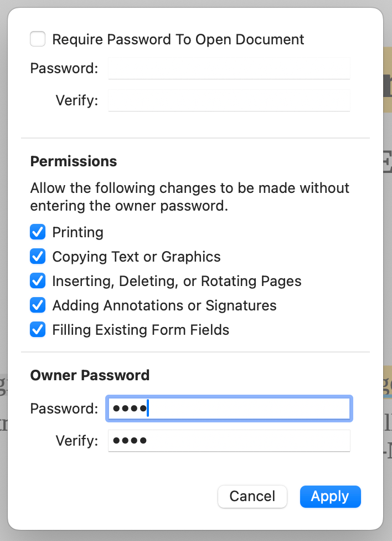Screen dimensions: 392x541
Task: Click the owner Verify password field
Action: pos(229,440)
